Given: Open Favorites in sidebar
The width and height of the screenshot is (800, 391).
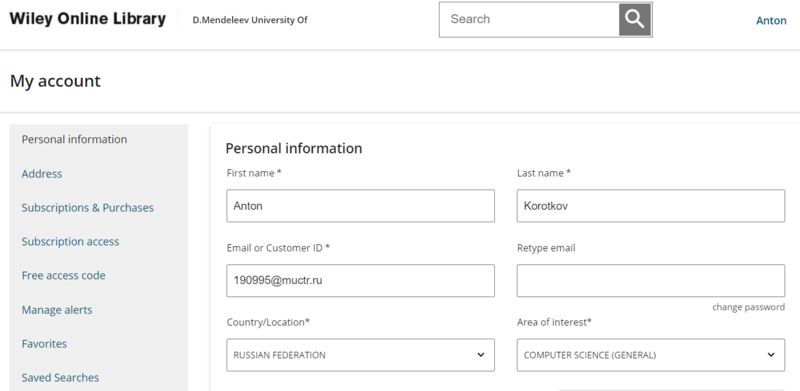Looking at the screenshot, I should coord(44,344).
